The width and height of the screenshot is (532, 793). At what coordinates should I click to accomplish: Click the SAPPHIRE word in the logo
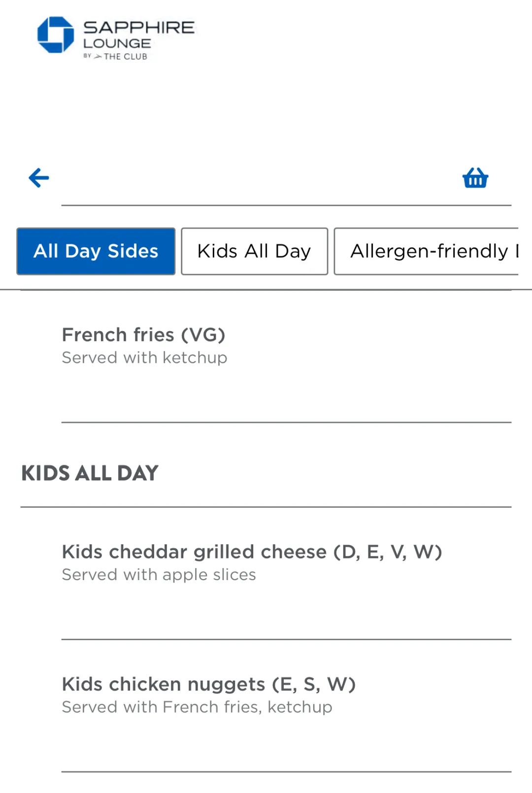138,27
